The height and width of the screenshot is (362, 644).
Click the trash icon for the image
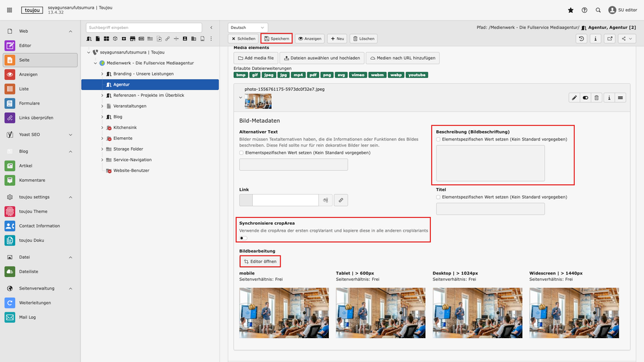tap(597, 98)
